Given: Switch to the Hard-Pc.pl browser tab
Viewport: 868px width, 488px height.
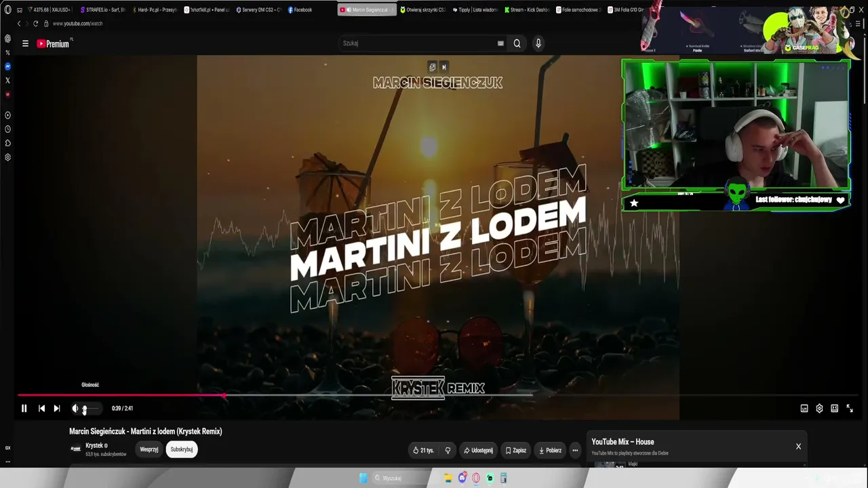Looking at the screenshot, I should coord(154,10).
